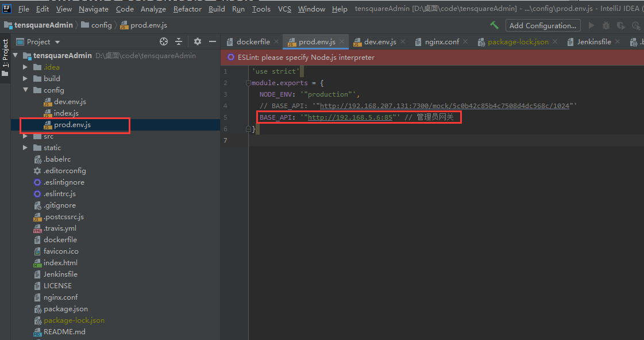Close the dockerfile editor tab
This screenshot has width=644, height=340.
click(276, 41)
